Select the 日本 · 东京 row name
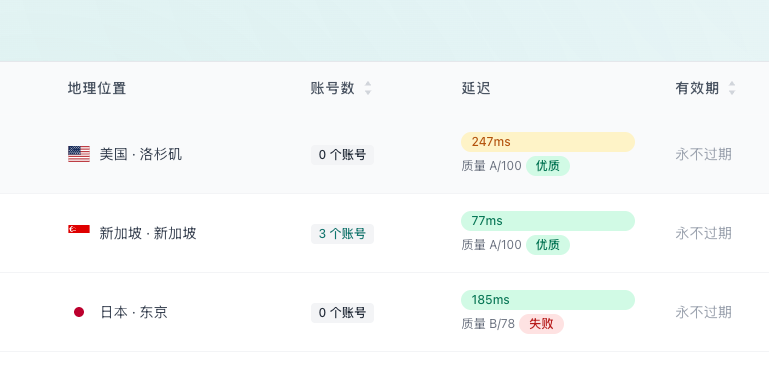Image resolution: width=769 pixels, height=391 pixels. coord(134,313)
